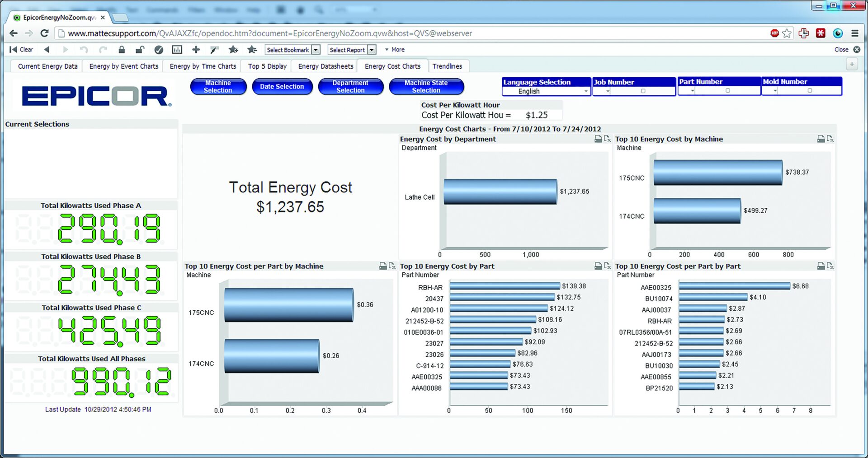The height and width of the screenshot is (458, 868).
Task: Switch to Energy by Event Charts tab
Action: pyautogui.click(x=124, y=66)
